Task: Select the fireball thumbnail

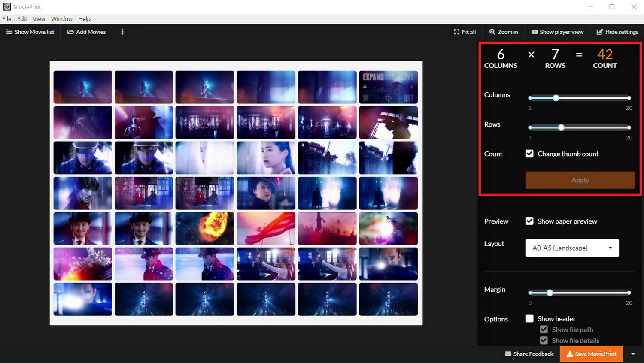Action: pyautogui.click(x=205, y=228)
